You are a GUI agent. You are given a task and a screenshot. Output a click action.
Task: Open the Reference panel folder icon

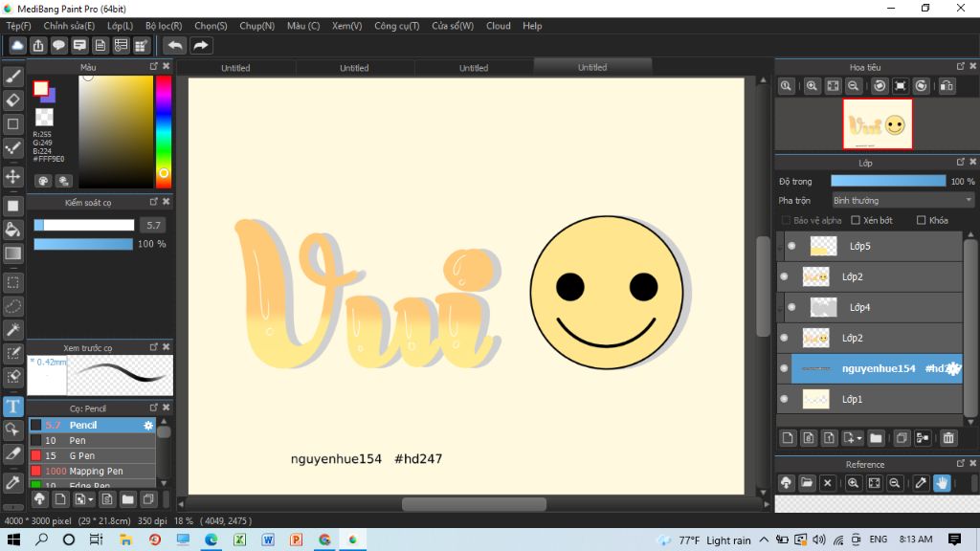(x=807, y=483)
